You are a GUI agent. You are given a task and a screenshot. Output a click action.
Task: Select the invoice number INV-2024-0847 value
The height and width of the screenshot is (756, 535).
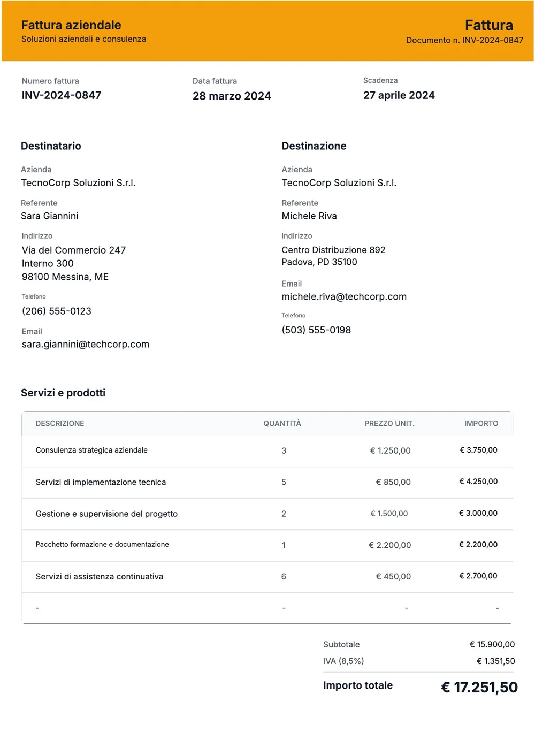pos(62,95)
